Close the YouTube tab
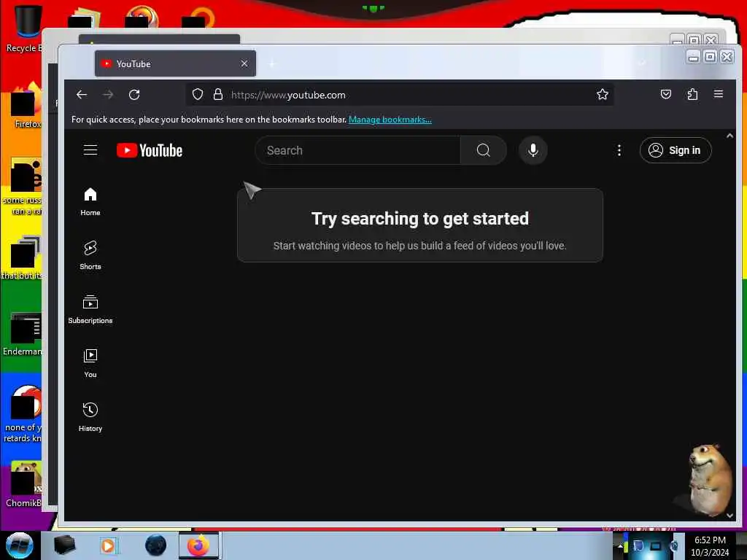This screenshot has height=560, width=747. click(x=244, y=63)
